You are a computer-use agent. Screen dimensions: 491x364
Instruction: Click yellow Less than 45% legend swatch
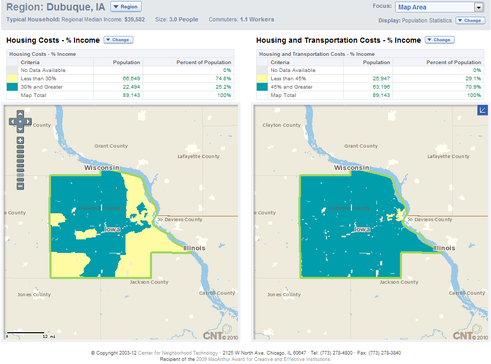pos(262,79)
